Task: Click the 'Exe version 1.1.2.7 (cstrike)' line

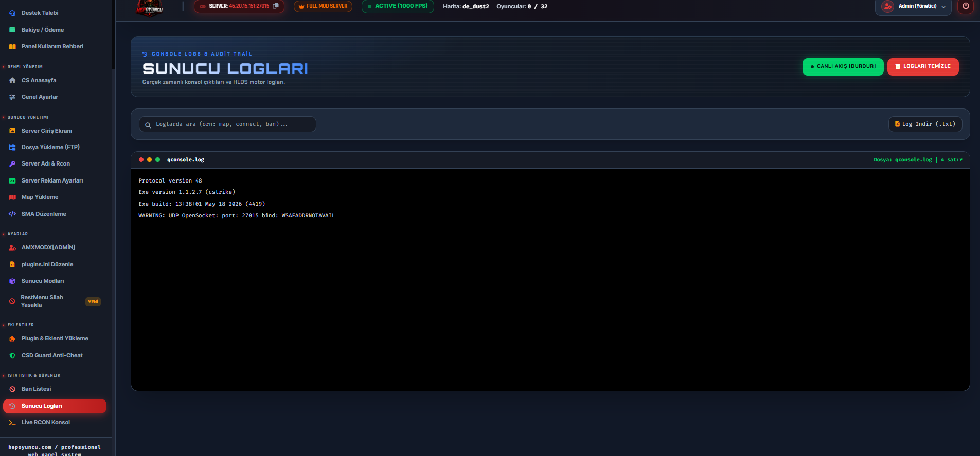Action: coord(187,192)
